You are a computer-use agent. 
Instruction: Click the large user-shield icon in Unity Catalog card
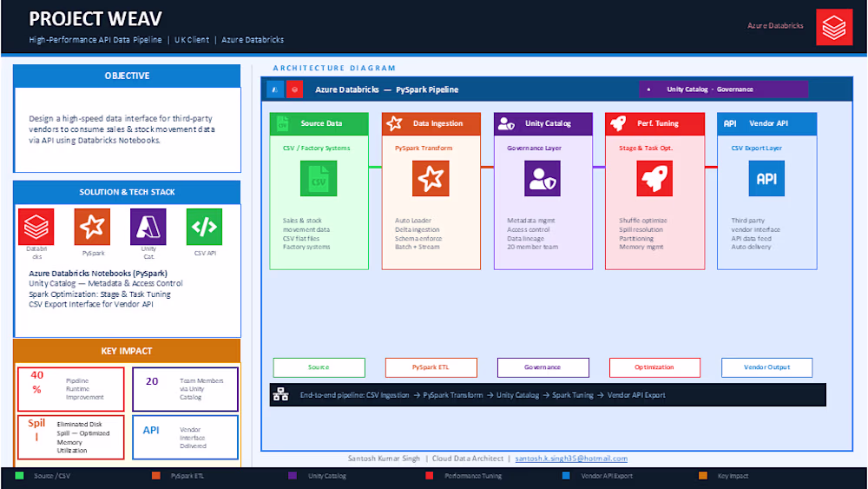pyautogui.click(x=542, y=178)
